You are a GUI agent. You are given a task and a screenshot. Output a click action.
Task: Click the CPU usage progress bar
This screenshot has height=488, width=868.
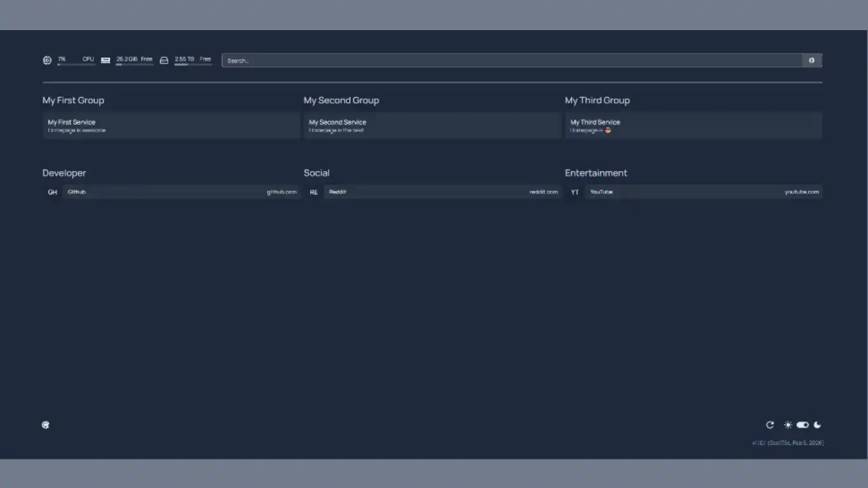pos(76,64)
